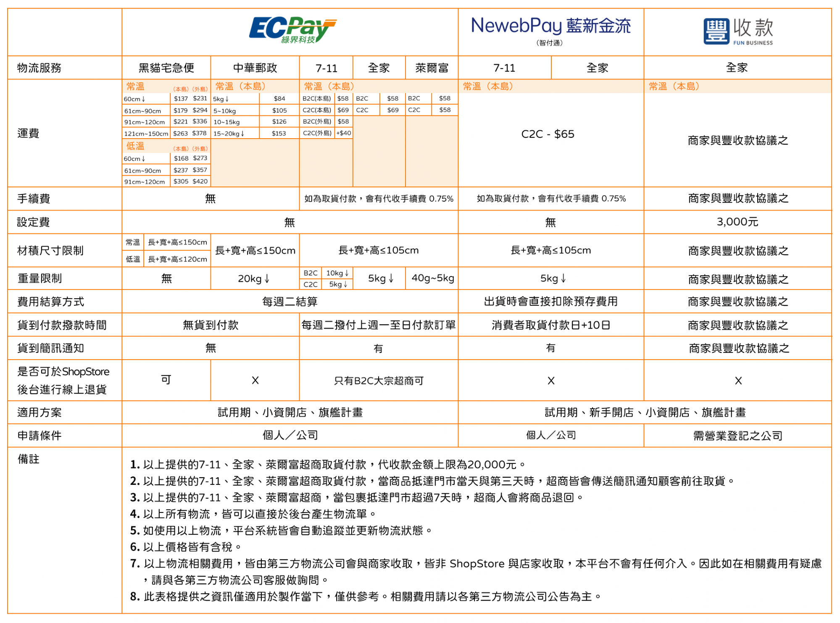The height and width of the screenshot is (623, 840).
Task: Click the NewebPay 藍新金流 logo
Action: coord(550,26)
